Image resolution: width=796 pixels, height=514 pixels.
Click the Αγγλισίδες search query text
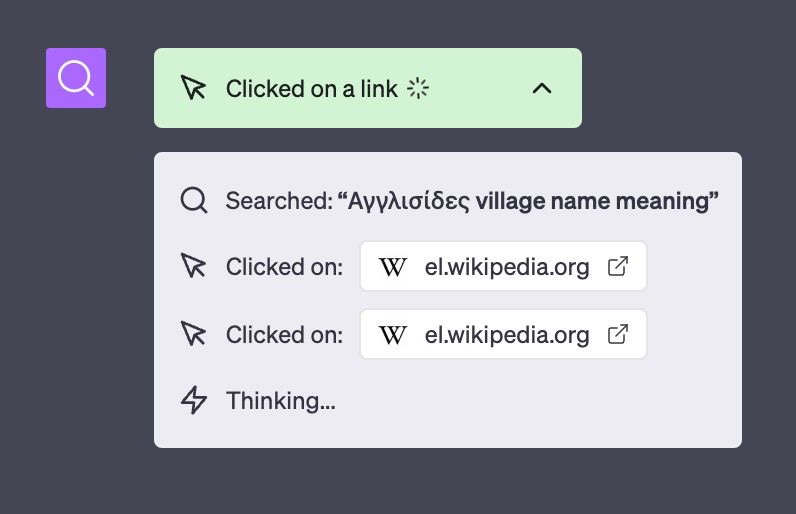tap(528, 200)
